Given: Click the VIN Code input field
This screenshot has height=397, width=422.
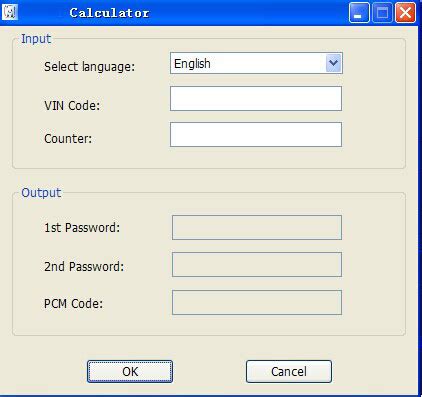Looking at the screenshot, I should click(x=256, y=99).
